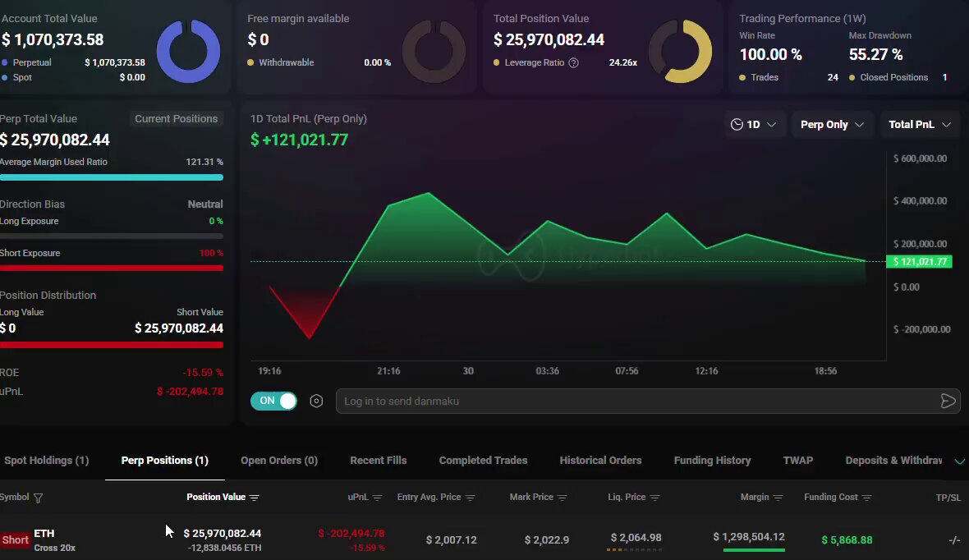Screen dimensions: 969x560
Task: Open the Funding History tab
Action: tap(713, 461)
